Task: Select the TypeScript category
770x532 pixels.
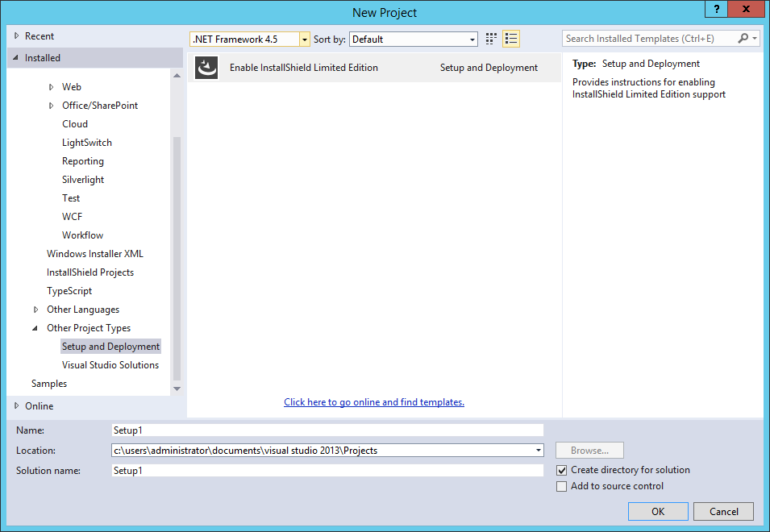Action: [69, 291]
